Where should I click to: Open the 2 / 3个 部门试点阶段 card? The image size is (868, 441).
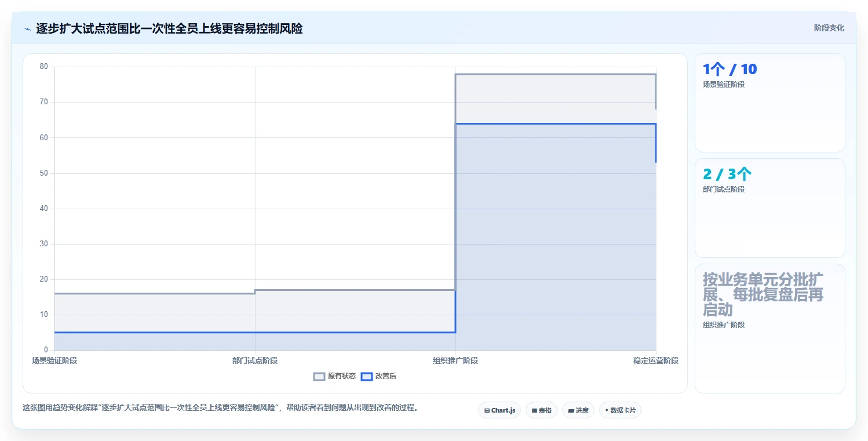point(770,208)
